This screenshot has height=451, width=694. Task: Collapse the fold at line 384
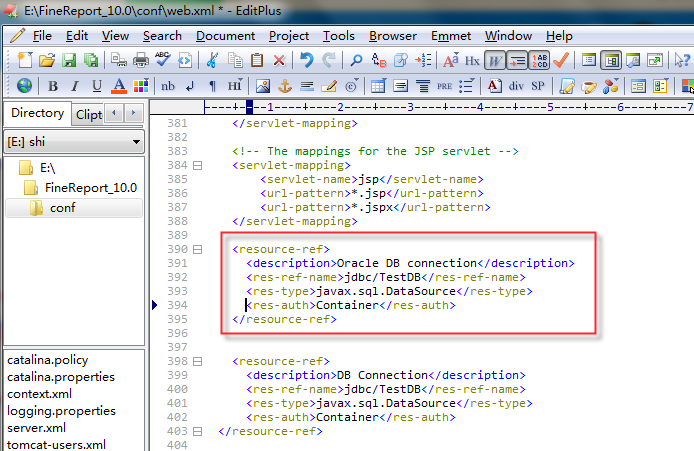[197, 166]
